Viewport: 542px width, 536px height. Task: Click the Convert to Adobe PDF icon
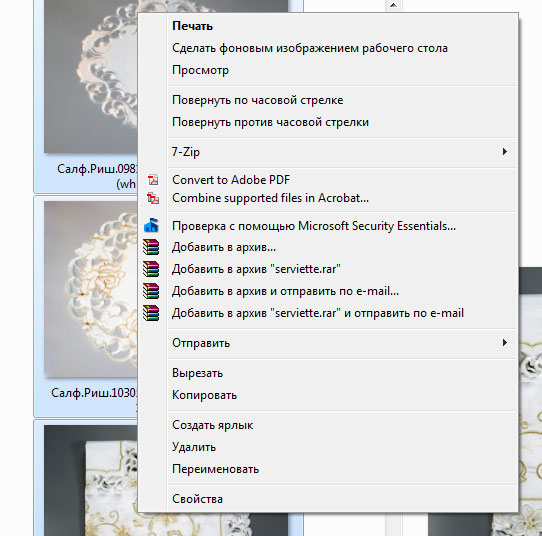tap(152, 180)
